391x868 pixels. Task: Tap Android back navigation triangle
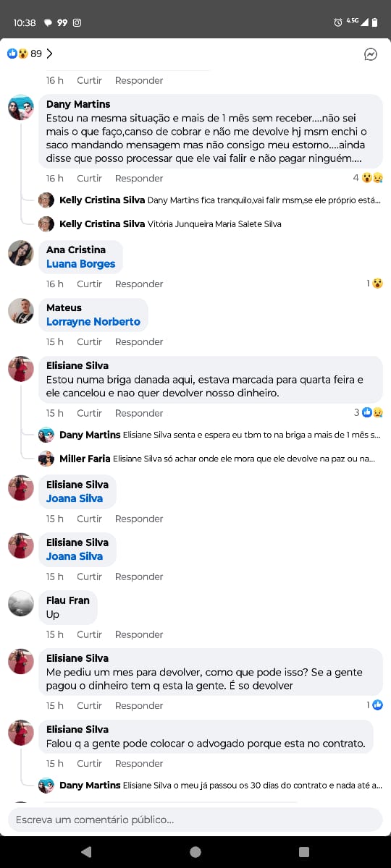(86, 851)
